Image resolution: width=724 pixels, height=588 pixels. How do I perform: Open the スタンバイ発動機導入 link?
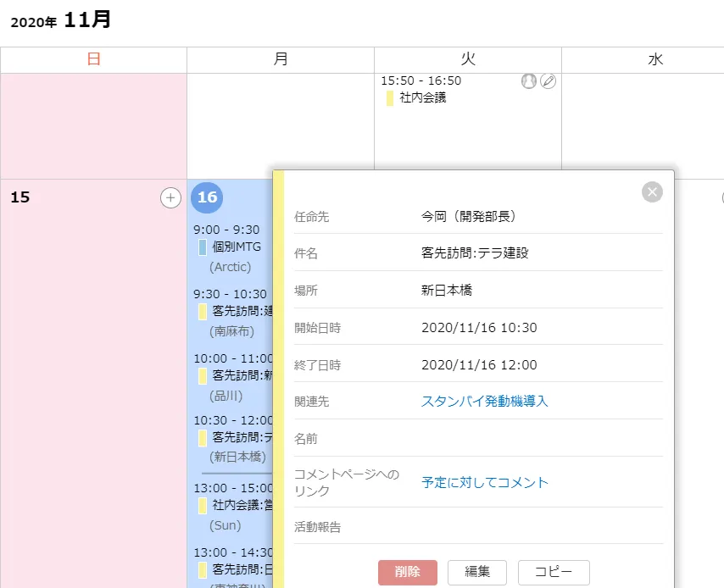pyautogui.click(x=484, y=401)
